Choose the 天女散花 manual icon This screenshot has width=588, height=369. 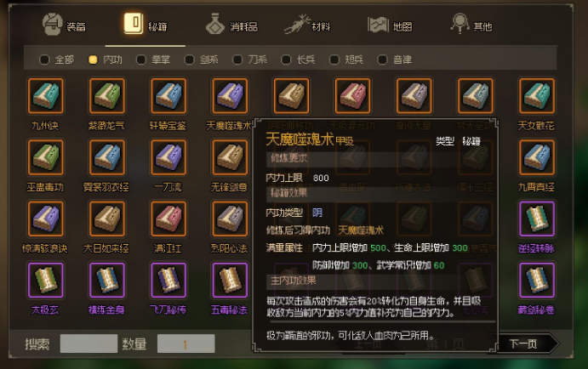[537, 96]
